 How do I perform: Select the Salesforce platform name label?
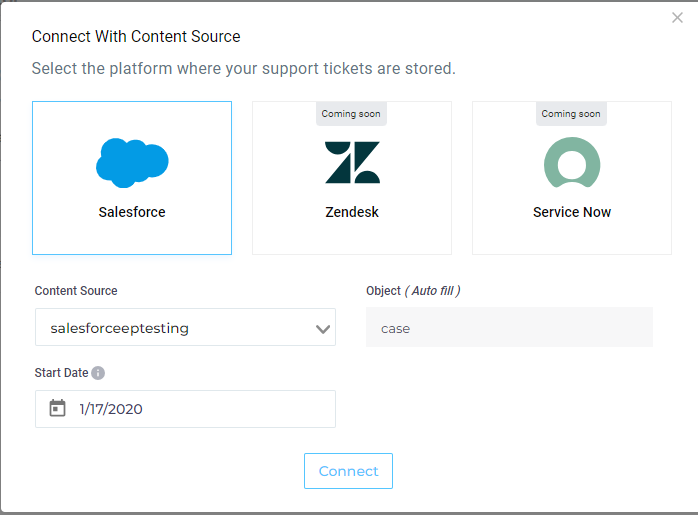132,212
